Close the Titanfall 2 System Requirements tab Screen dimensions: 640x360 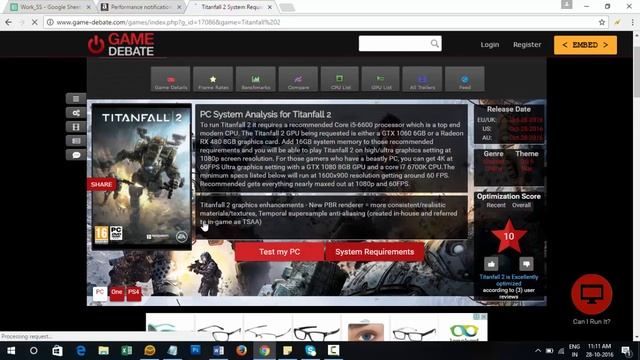(x=270, y=7)
